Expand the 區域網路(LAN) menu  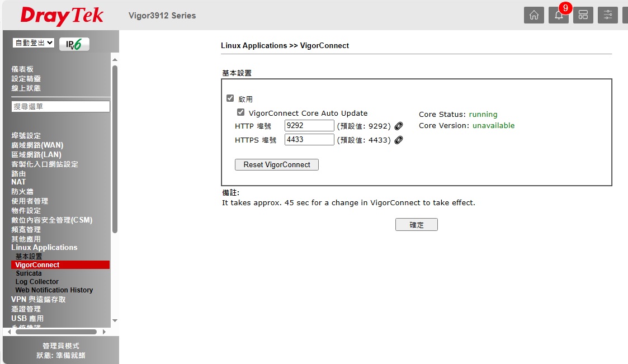pyautogui.click(x=36, y=154)
